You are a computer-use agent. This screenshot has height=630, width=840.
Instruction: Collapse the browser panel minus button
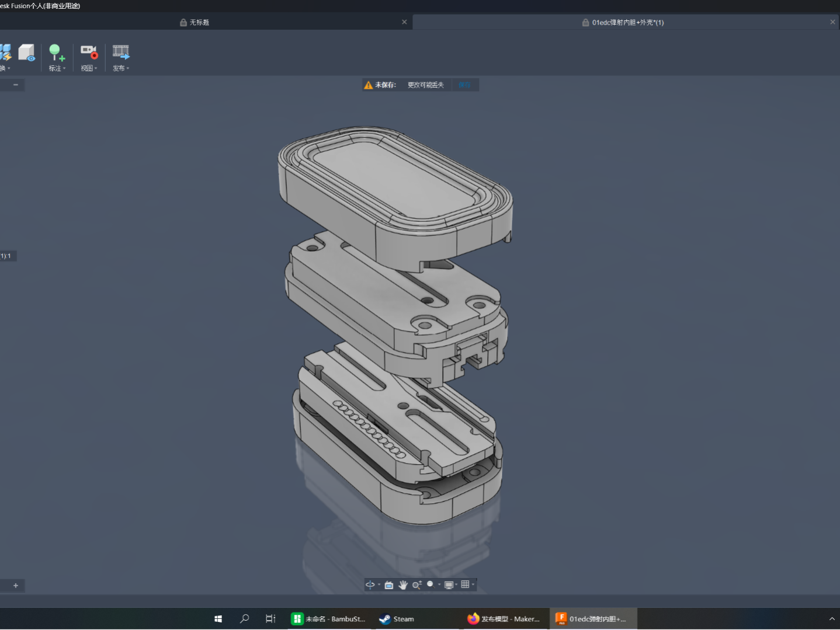pos(16,85)
